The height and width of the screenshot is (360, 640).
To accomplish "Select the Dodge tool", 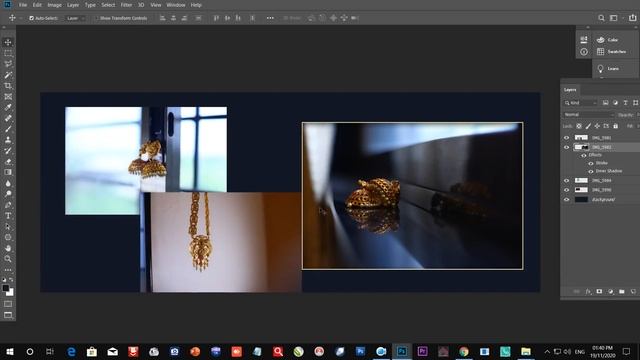I will click(x=8, y=194).
